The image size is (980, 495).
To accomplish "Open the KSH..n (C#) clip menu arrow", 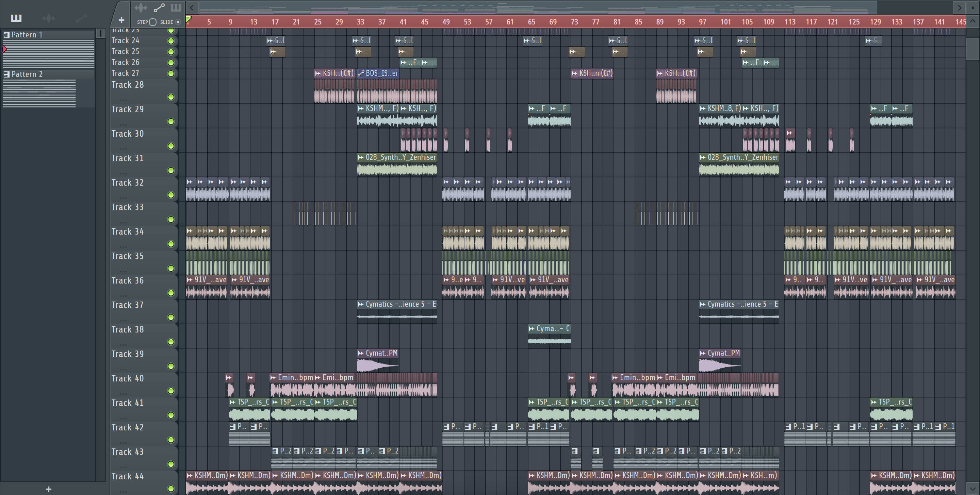I will pyautogui.click(x=574, y=73).
